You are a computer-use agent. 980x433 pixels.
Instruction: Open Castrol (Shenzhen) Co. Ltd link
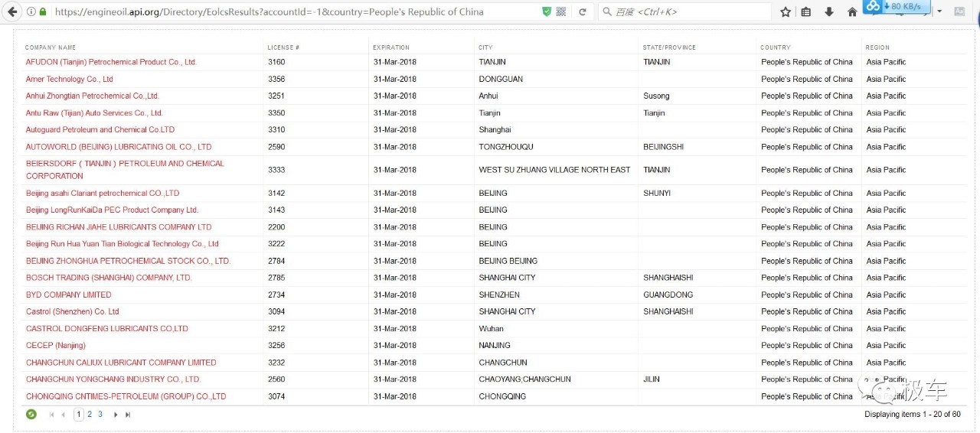click(x=72, y=311)
